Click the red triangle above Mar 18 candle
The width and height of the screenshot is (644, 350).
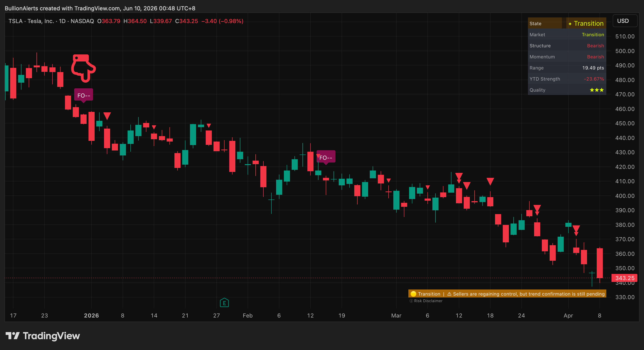[x=490, y=181]
